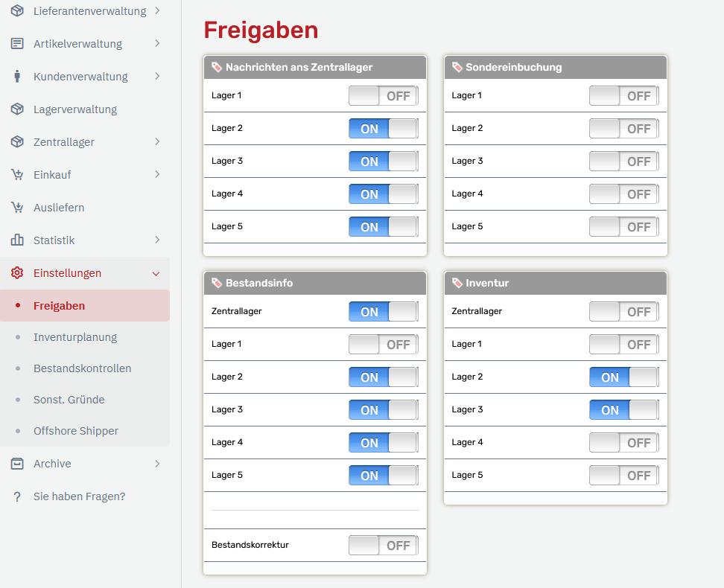Select the Offshore Shipper menu entry
The height and width of the screenshot is (588, 724).
click(x=76, y=431)
